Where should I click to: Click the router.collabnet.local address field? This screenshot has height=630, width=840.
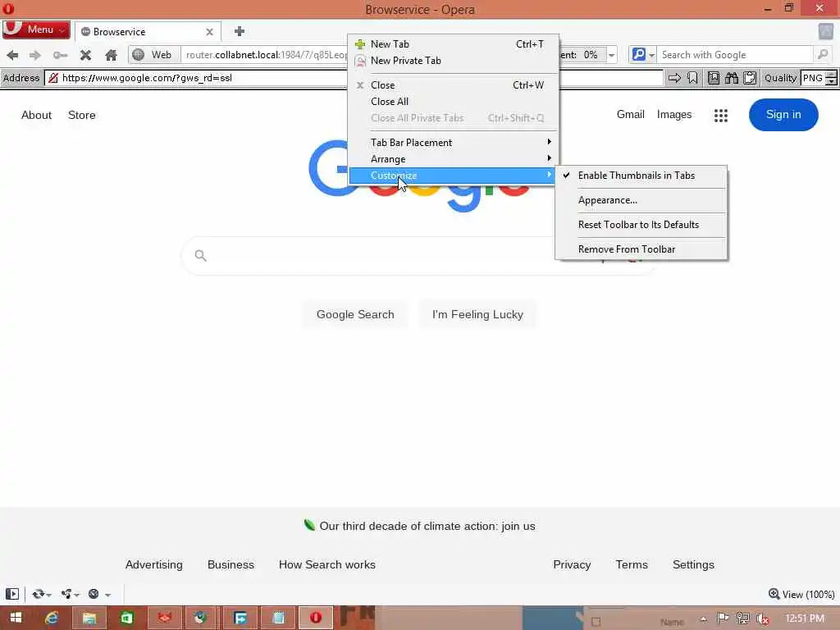pyautogui.click(x=266, y=55)
